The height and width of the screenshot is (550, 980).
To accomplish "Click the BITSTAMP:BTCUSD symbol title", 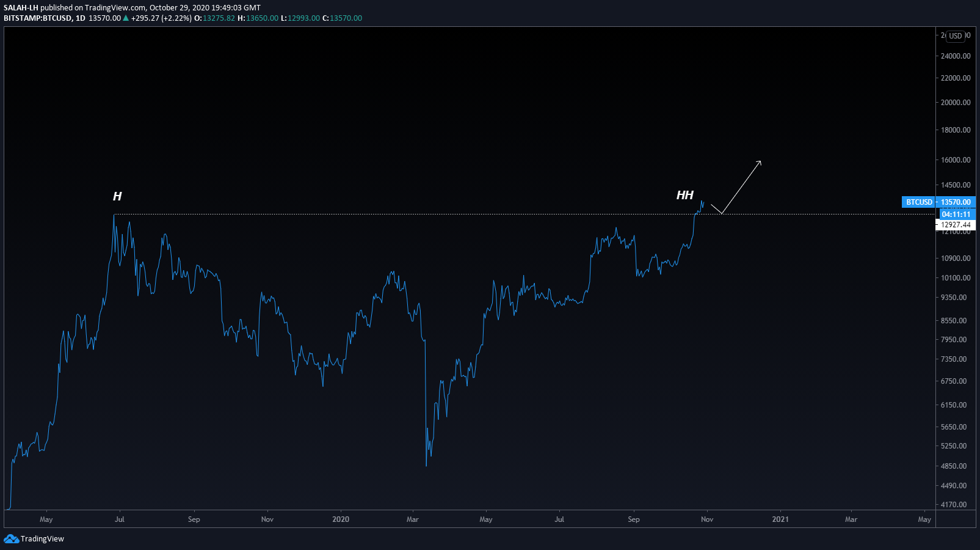I will point(38,18).
